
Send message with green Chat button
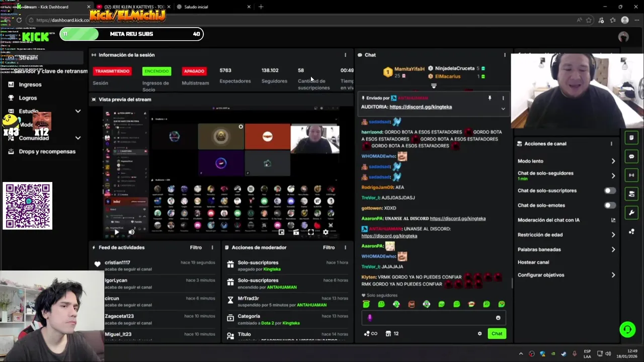[497, 333]
